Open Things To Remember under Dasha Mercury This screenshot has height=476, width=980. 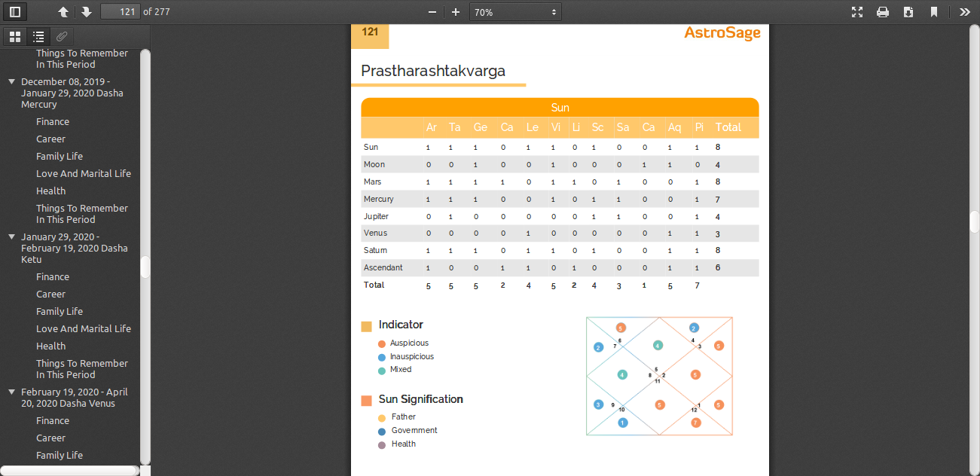82,214
